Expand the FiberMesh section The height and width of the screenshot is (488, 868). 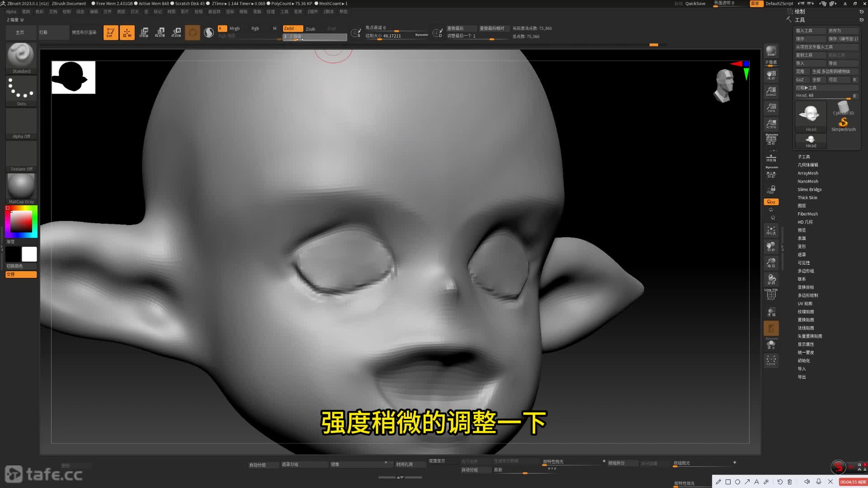tap(808, 214)
